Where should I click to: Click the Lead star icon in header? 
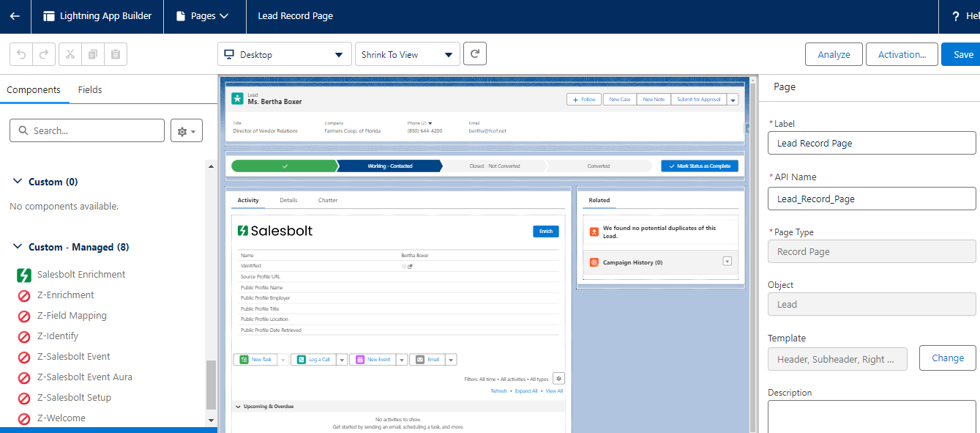(x=237, y=98)
